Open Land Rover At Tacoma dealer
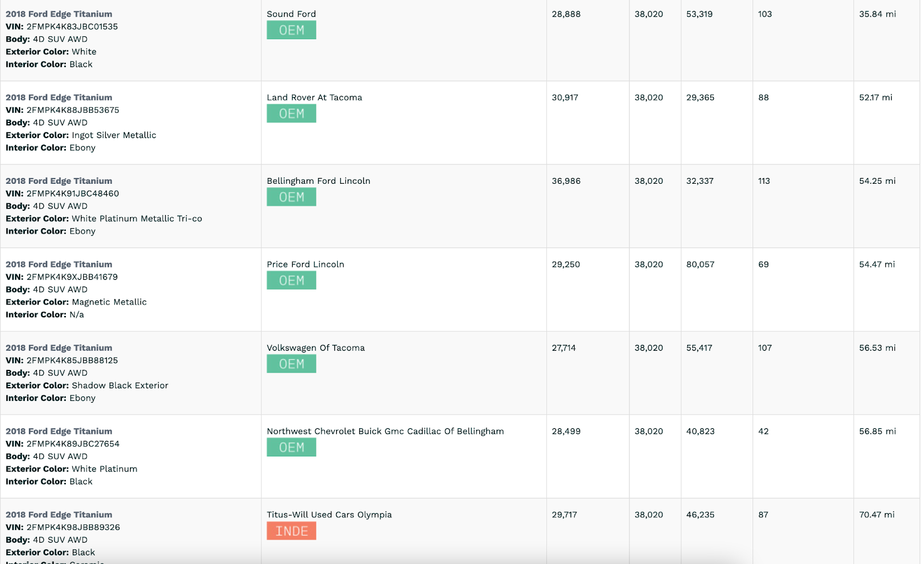Viewport: 924px width, 564px height. tap(314, 98)
